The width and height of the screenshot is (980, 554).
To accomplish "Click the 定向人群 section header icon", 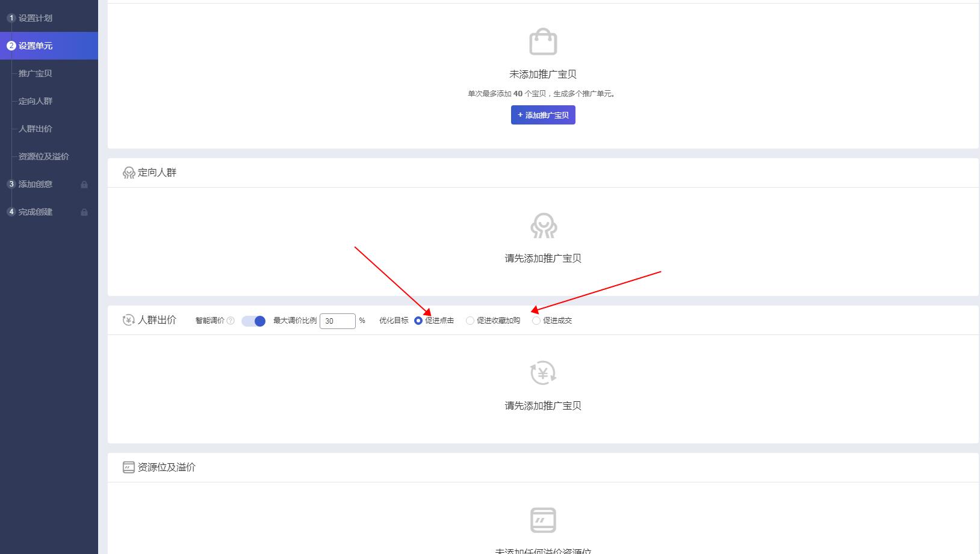I will click(x=128, y=172).
